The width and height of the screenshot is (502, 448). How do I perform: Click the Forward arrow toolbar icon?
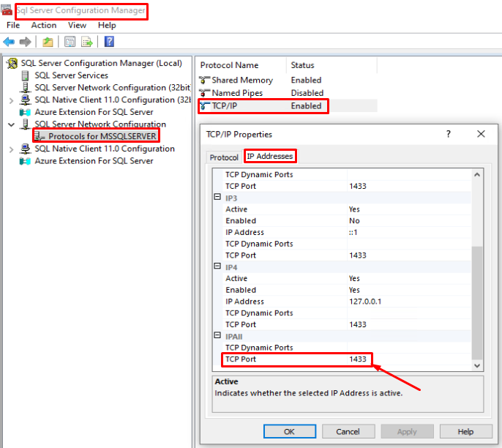point(26,42)
